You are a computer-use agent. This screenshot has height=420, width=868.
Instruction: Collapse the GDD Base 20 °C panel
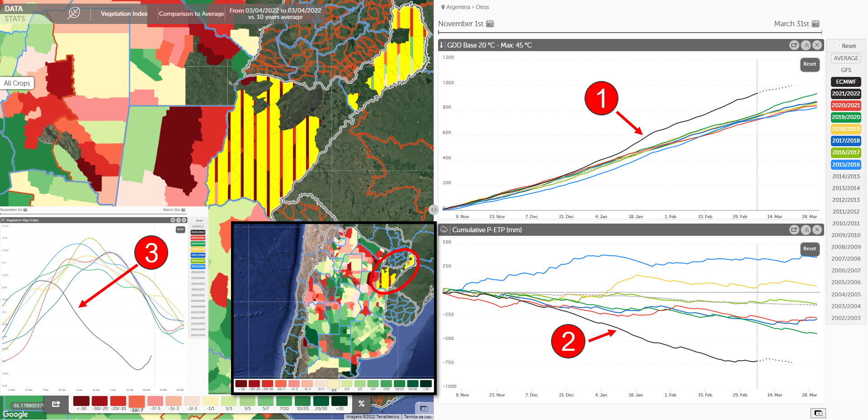(806, 45)
